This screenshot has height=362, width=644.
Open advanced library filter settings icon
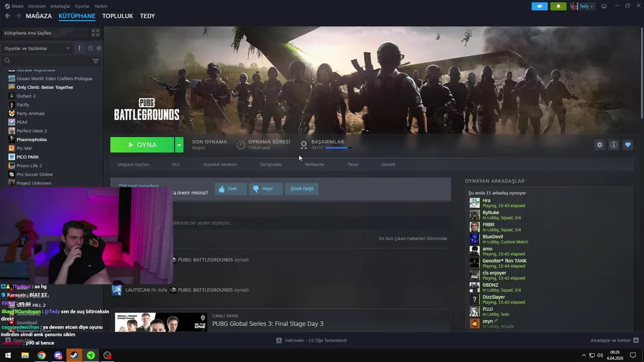[x=95, y=61]
